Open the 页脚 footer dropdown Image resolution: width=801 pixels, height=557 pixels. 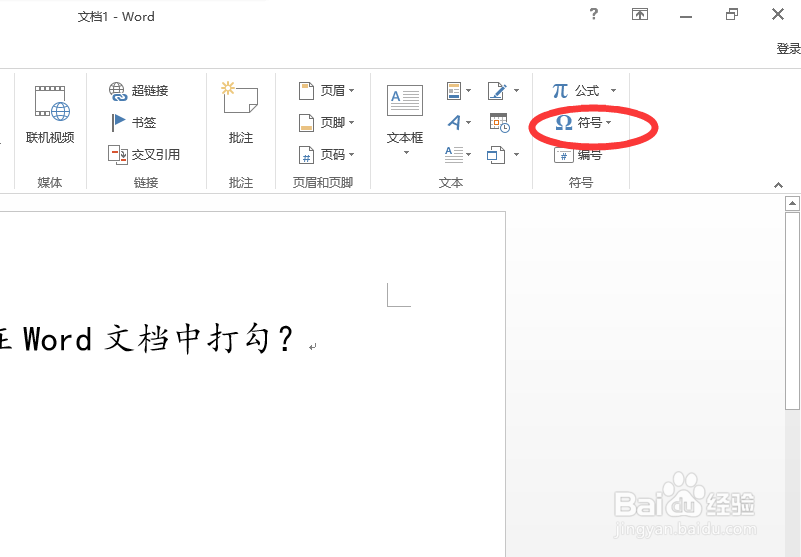point(327,123)
